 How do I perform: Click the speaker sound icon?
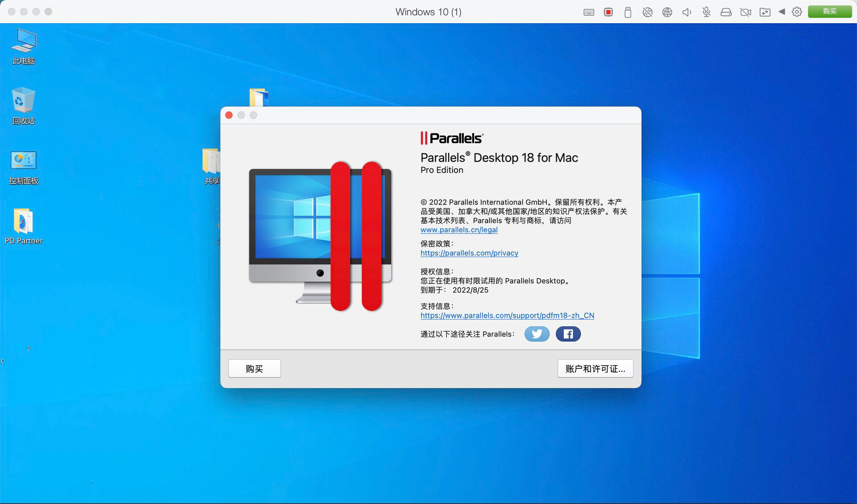click(686, 12)
